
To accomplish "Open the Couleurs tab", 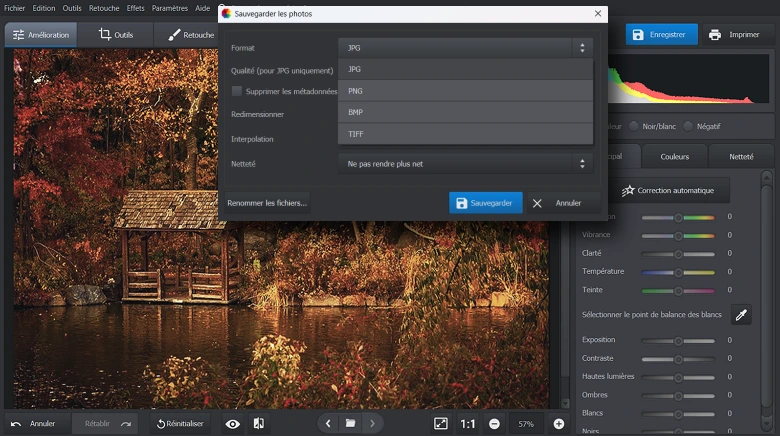I will click(x=675, y=157).
